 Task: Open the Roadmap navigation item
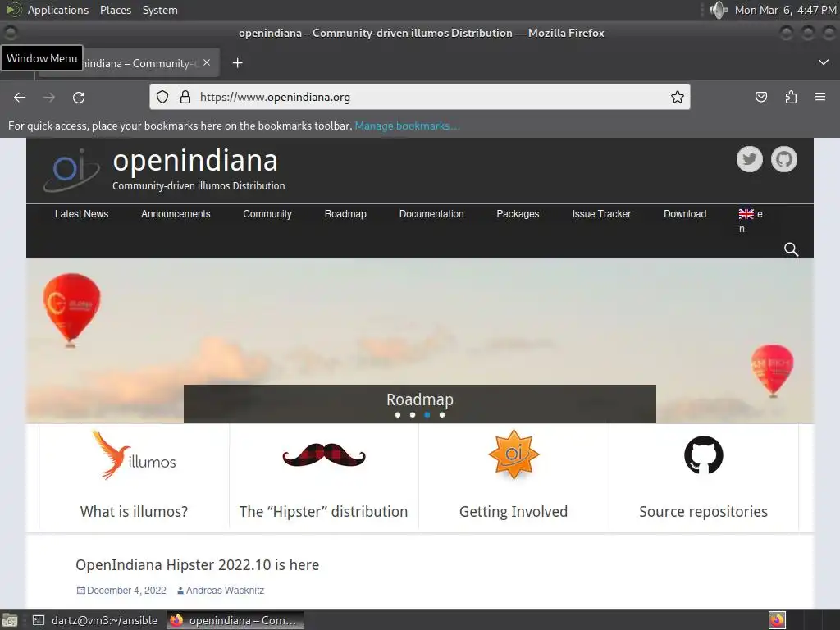pos(345,214)
